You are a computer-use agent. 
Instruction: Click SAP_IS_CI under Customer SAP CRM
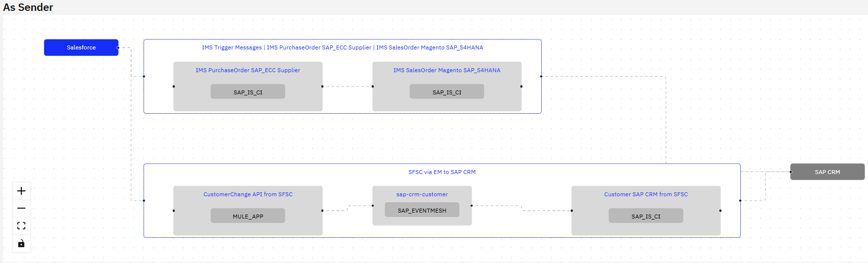point(646,216)
